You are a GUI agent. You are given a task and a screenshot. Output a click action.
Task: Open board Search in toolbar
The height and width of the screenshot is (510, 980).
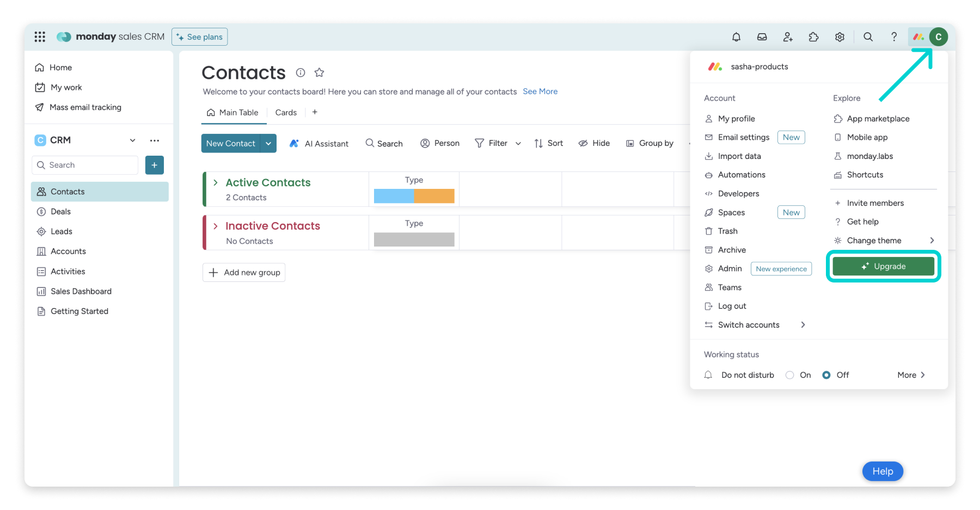[384, 143]
